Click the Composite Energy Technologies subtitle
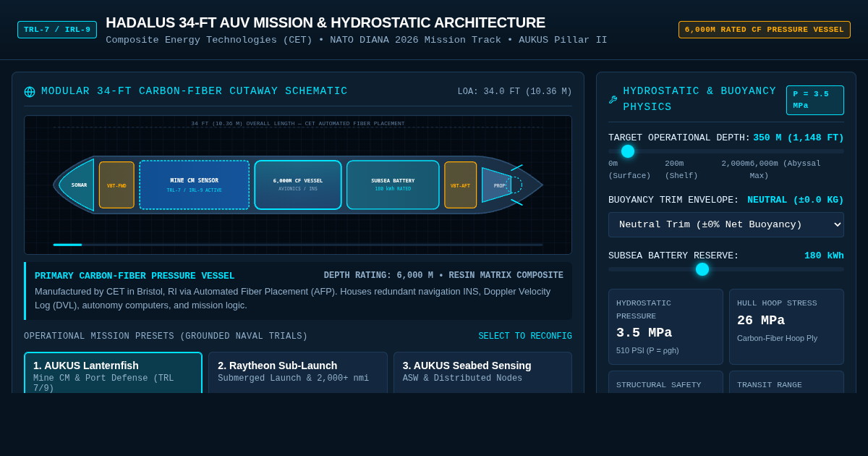 [357, 41]
